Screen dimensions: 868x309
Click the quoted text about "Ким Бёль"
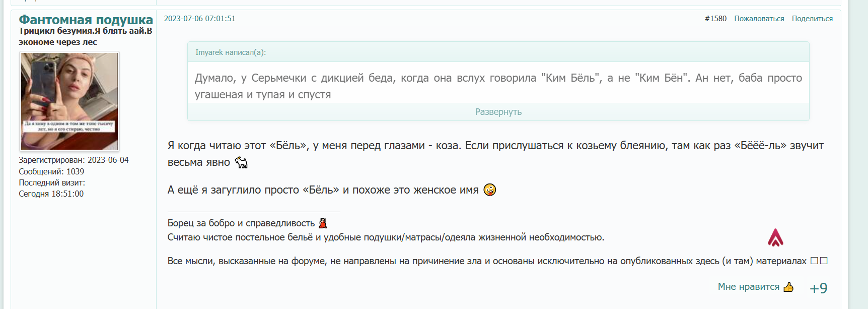[x=498, y=86]
